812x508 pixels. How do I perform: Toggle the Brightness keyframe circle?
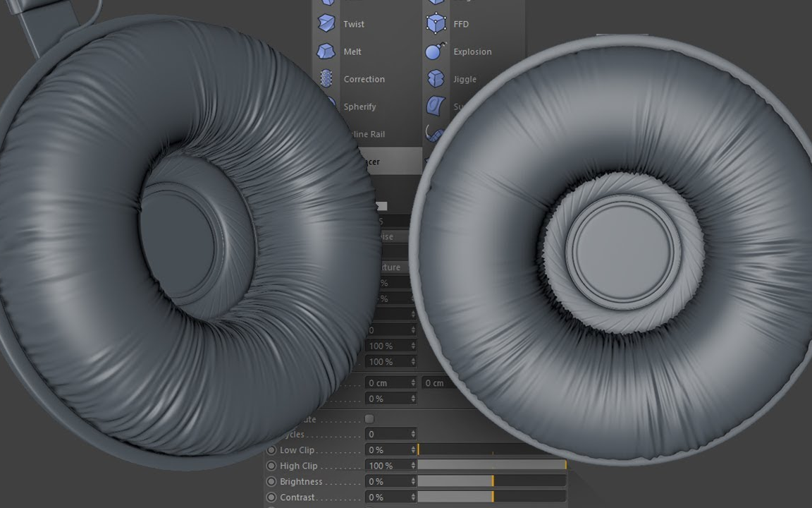pyautogui.click(x=271, y=482)
